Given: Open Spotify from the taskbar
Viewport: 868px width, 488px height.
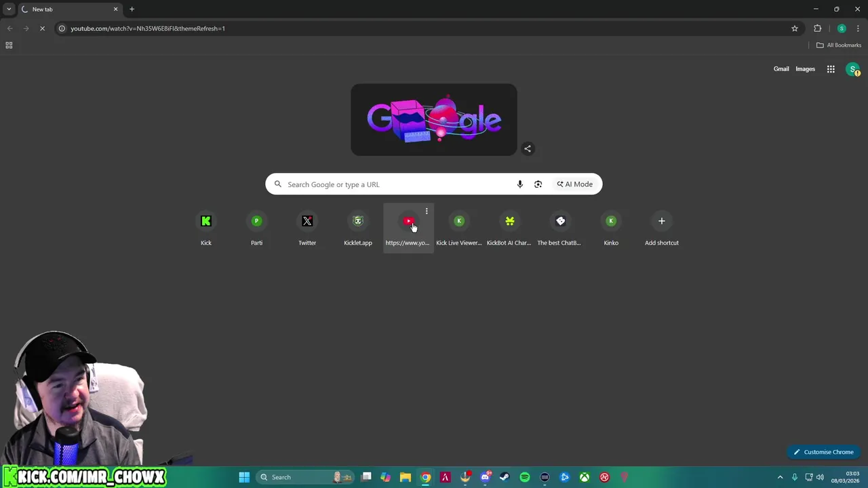Looking at the screenshot, I should point(525,477).
